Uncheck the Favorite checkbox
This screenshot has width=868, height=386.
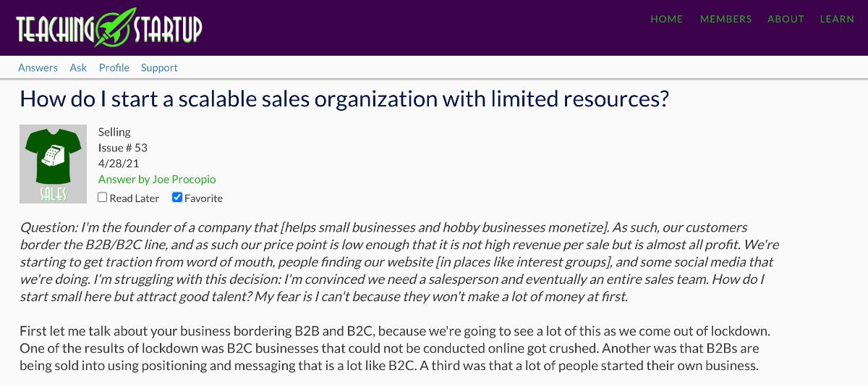[177, 198]
